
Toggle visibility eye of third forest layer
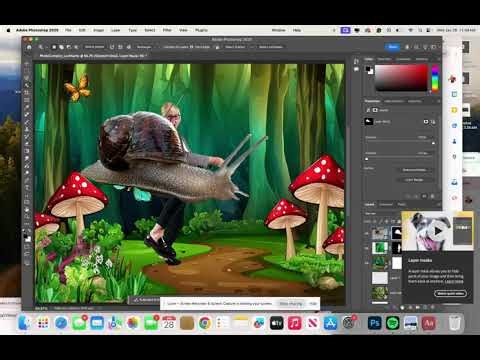click(x=367, y=263)
